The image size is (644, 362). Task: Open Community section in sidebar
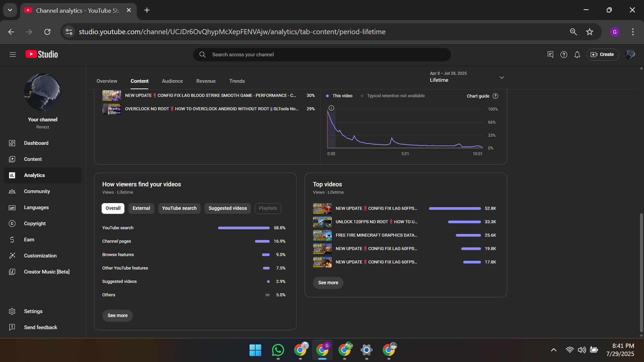[x=43, y=191]
